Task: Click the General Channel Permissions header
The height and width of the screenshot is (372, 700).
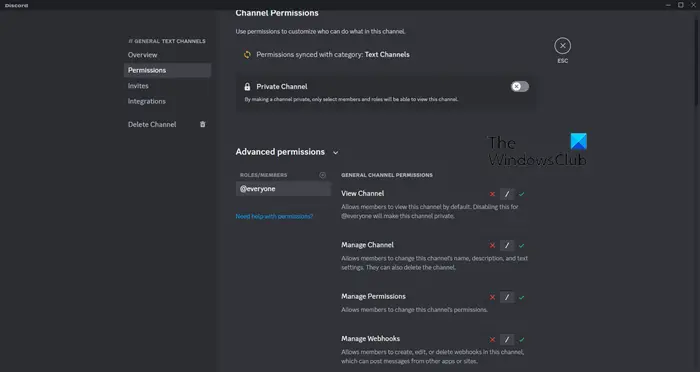Action: (387, 175)
